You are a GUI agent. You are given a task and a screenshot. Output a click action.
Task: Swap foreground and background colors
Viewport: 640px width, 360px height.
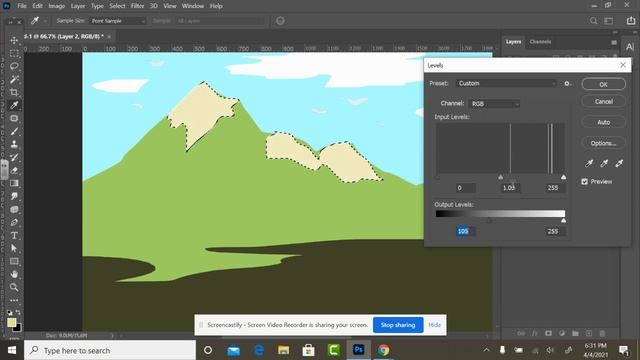[18, 313]
